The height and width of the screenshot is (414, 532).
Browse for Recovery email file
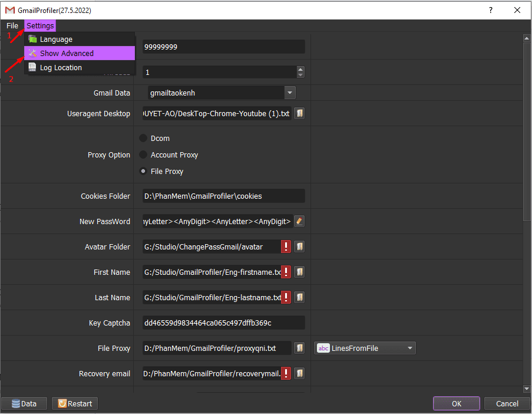click(299, 373)
